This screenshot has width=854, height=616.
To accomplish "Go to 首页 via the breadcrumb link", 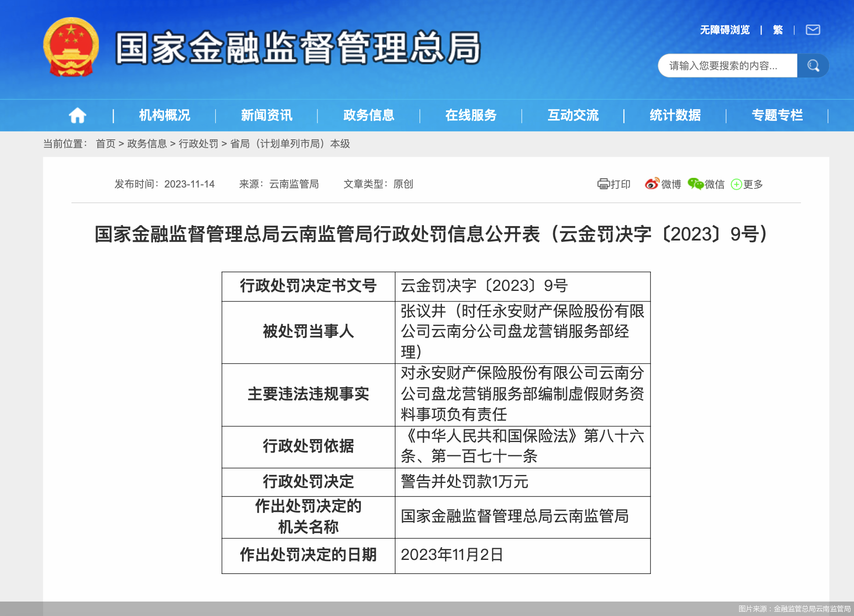I will [104, 144].
